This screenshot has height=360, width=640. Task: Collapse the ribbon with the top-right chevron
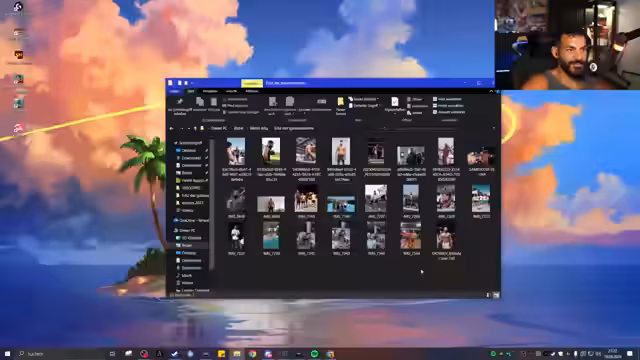tap(491, 91)
